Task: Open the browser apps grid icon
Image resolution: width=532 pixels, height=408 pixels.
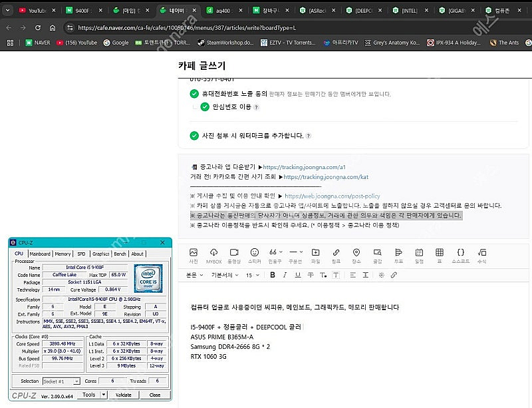Action: [10, 43]
